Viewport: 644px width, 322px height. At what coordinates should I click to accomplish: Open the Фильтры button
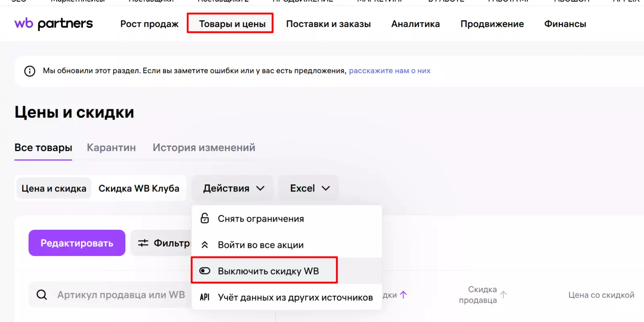pos(161,243)
